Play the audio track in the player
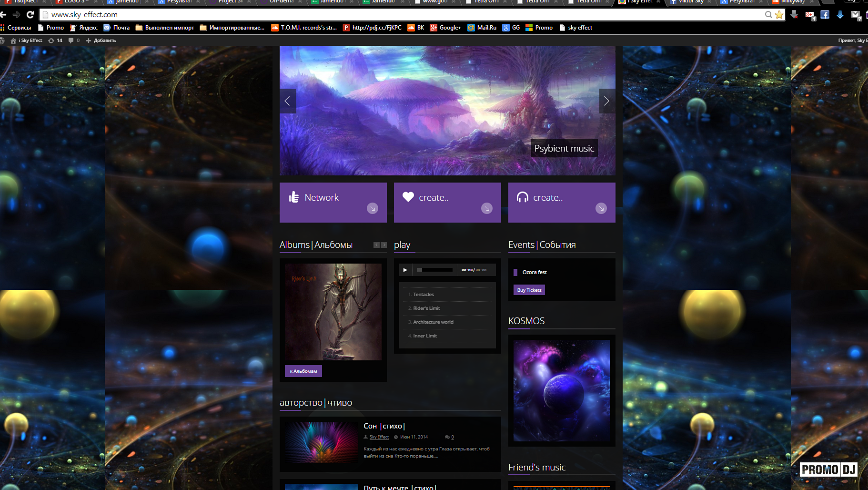This screenshot has height=490, width=868. tap(405, 270)
